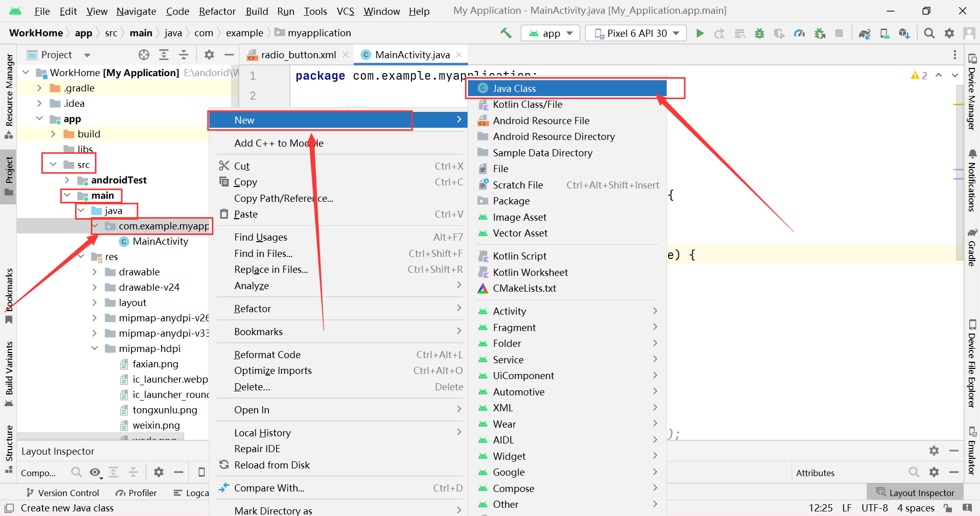Toggle Project tool window on left strip

[9, 177]
